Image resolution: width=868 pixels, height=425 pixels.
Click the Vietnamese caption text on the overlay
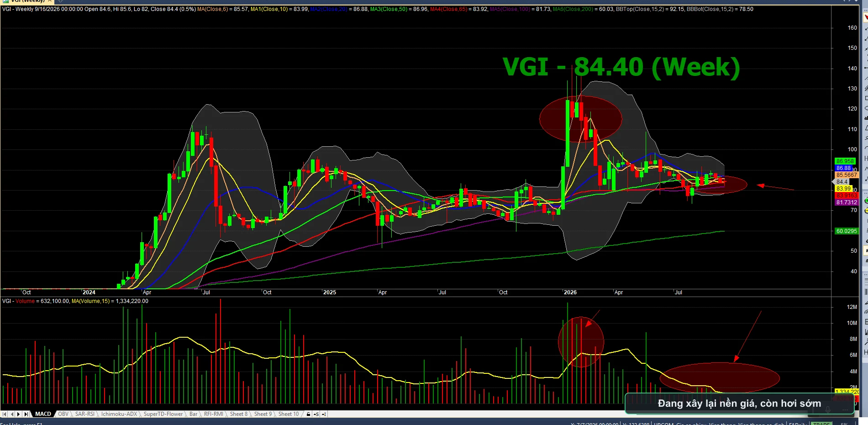739,404
